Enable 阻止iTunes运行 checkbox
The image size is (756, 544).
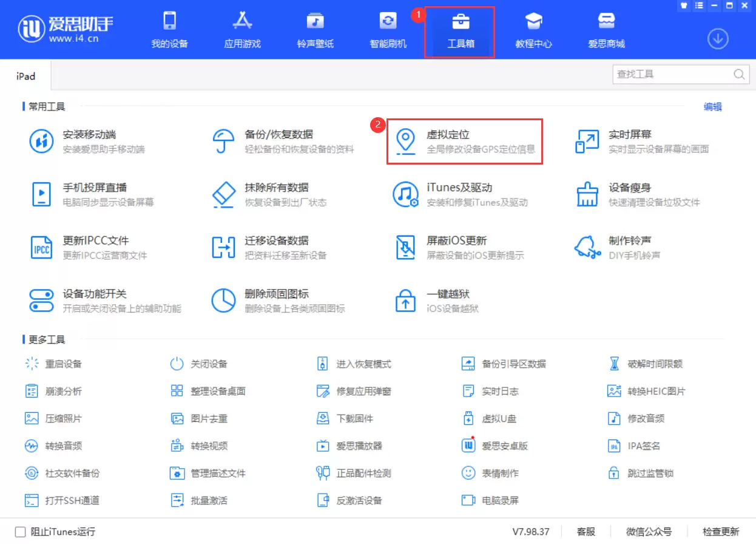[x=21, y=532]
